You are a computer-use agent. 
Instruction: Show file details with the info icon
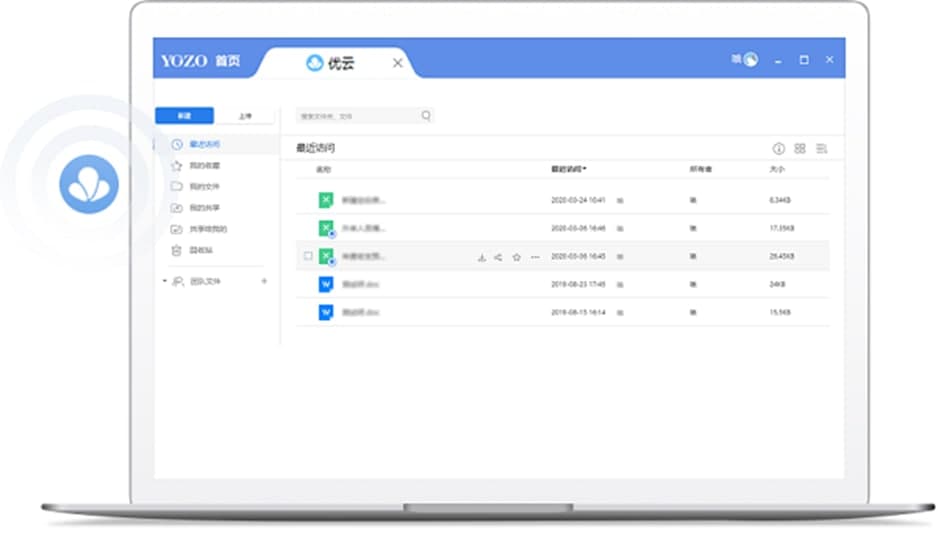pyautogui.click(x=778, y=148)
